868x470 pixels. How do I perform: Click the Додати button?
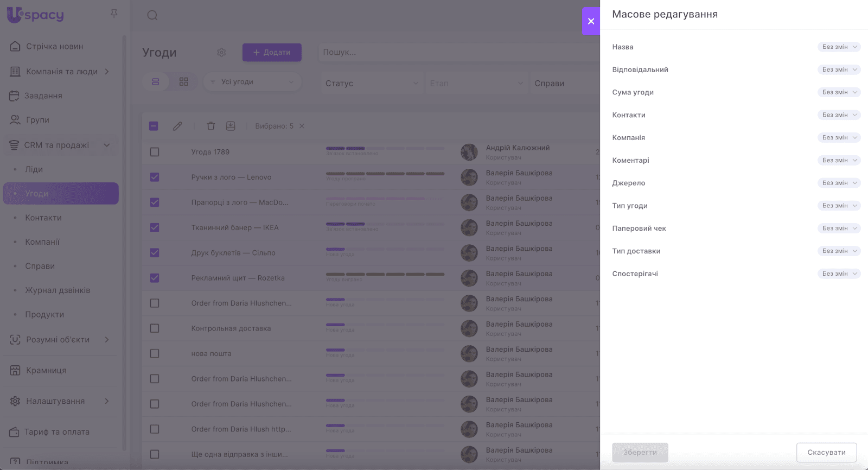click(272, 53)
